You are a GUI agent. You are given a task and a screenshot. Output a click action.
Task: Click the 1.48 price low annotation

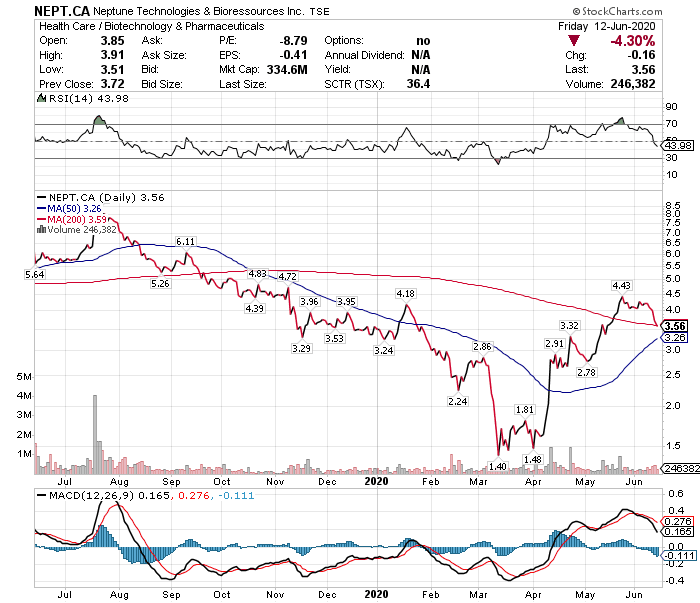click(533, 459)
